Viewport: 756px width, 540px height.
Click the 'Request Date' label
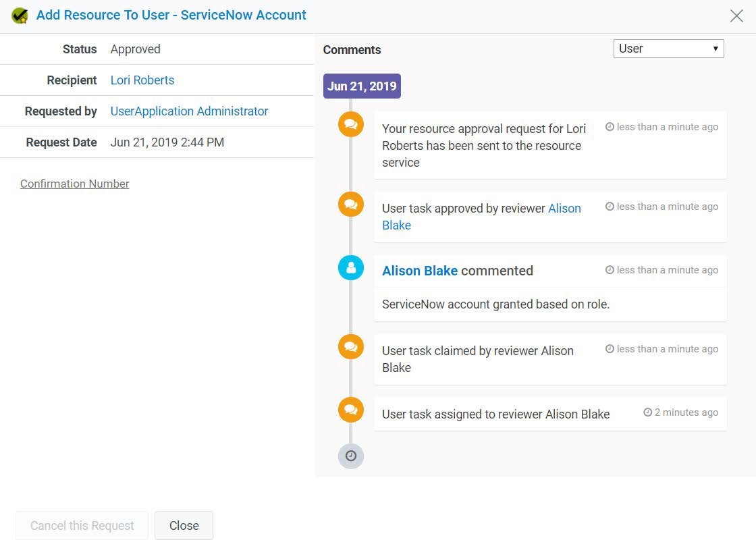tap(61, 142)
